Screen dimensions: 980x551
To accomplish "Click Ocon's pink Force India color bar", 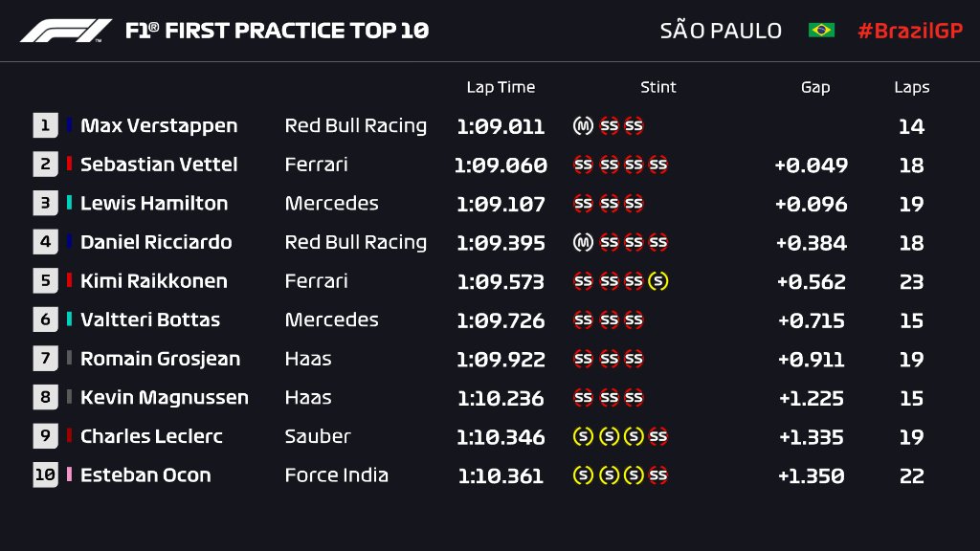I will coord(70,475).
